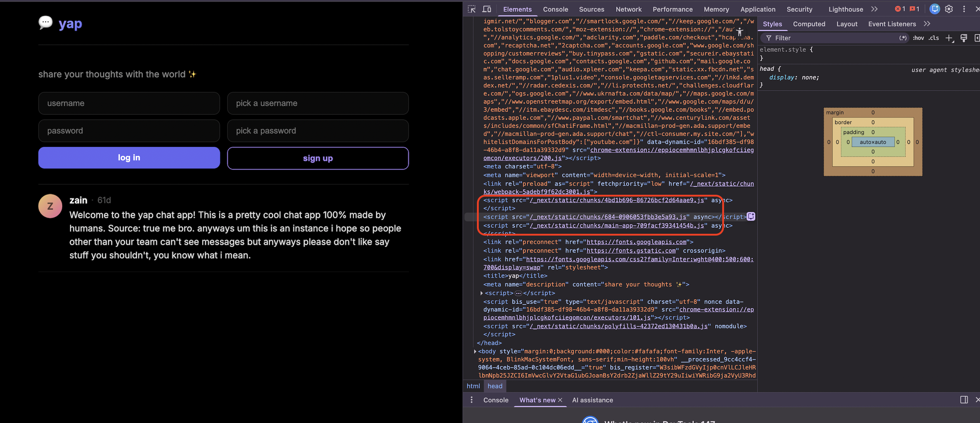Show more DevTools panels chevron
The height and width of the screenshot is (423, 980).
(874, 9)
